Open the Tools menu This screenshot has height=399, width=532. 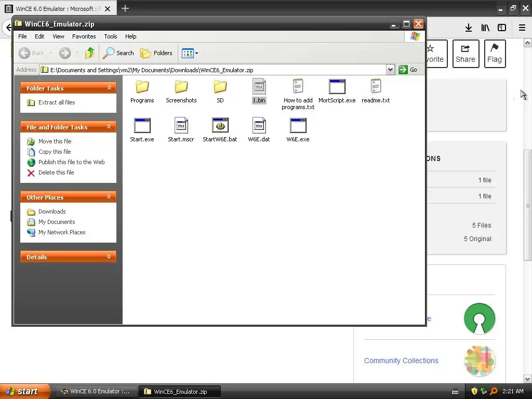pyautogui.click(x=111, y=36)
